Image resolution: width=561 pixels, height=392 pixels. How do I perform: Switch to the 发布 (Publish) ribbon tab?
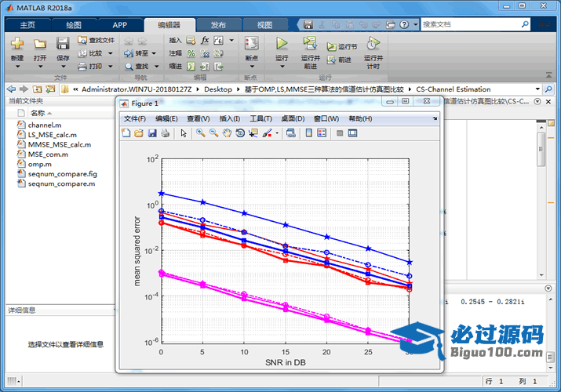click(x=219, y=24)
